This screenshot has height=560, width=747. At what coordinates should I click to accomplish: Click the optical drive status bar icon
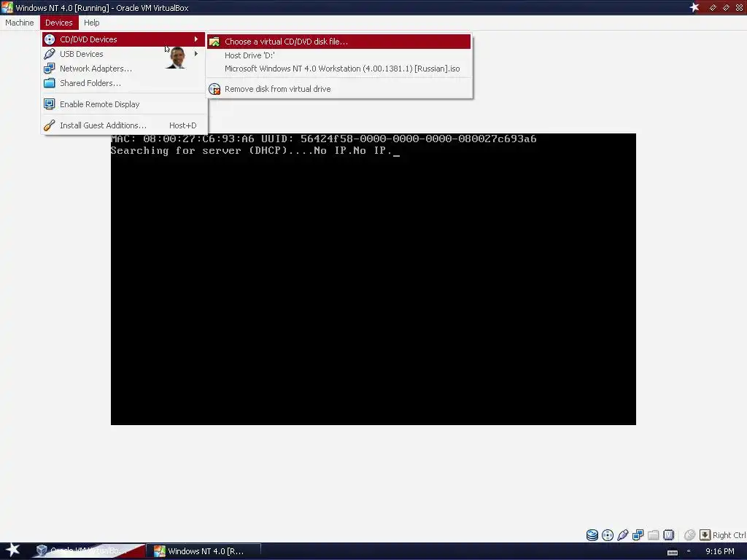[608, 535]
